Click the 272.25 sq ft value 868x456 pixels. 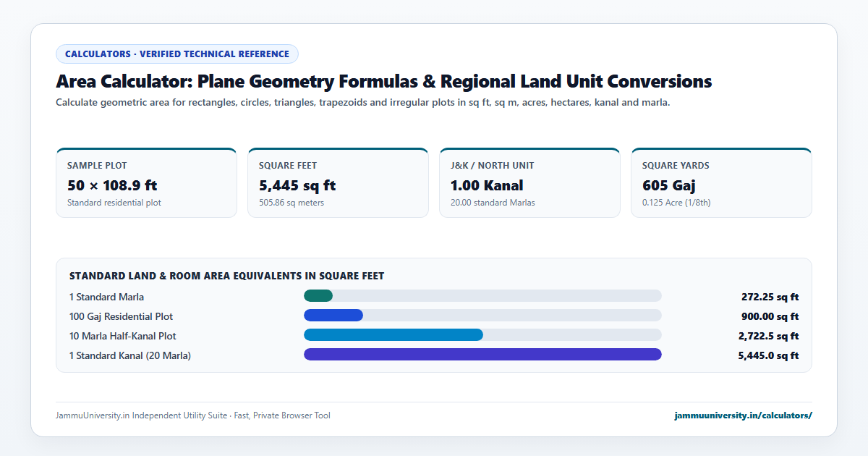click(x=770, y=297)
